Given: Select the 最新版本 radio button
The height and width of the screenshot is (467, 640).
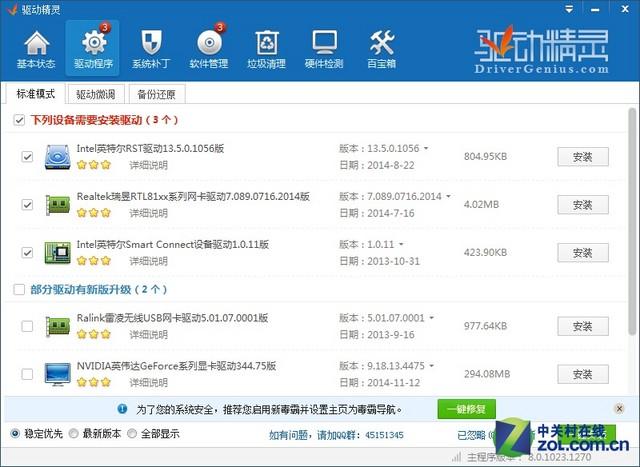Looking at the screenshot, I should tap(73, 434).
